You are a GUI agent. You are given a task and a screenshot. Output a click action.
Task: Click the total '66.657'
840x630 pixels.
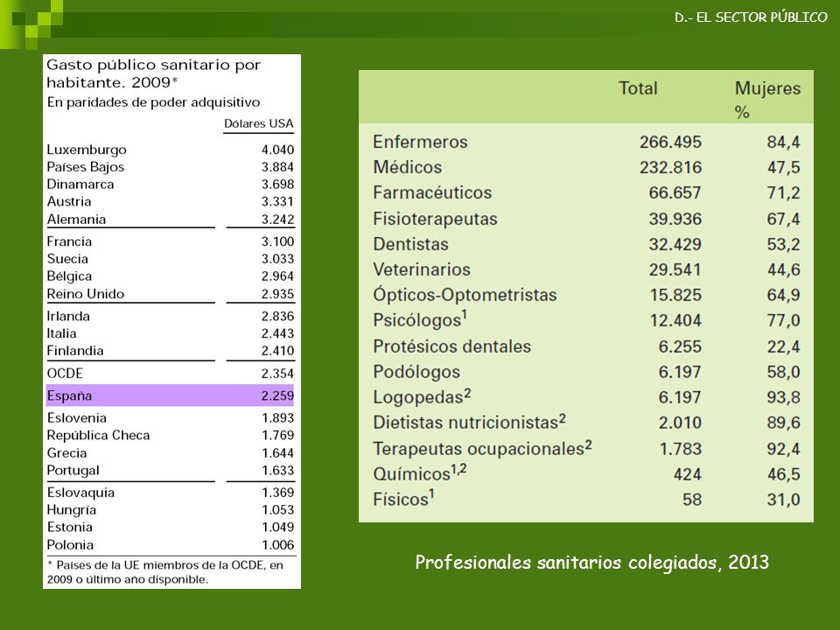tap(675, 192)
